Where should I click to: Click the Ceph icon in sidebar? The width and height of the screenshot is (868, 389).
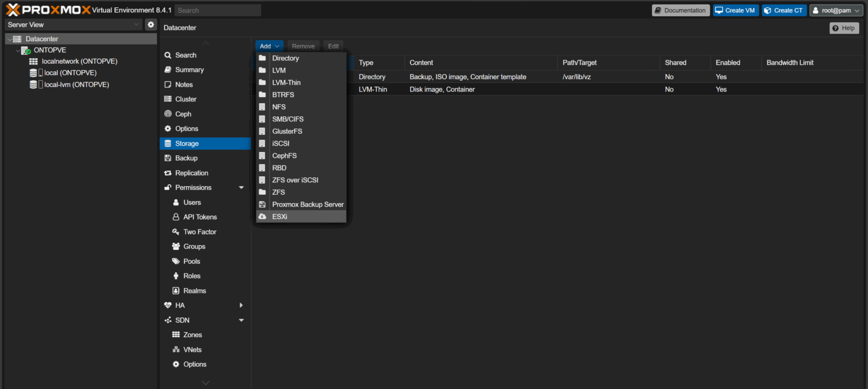pyautogui.click(x=168, y=114)
